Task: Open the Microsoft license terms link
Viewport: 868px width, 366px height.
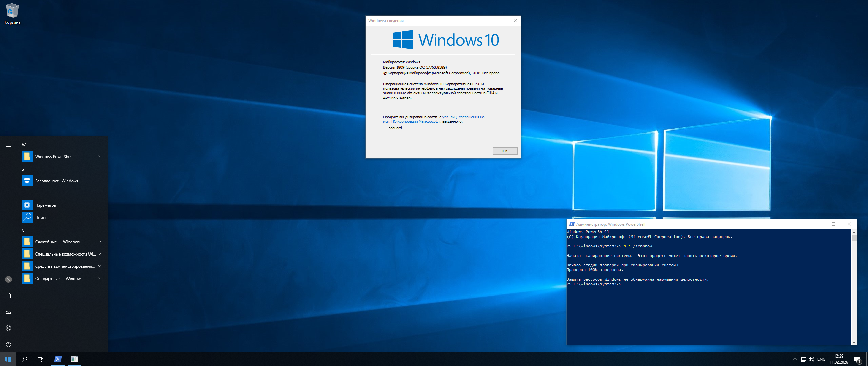Action: click(463, 117)
